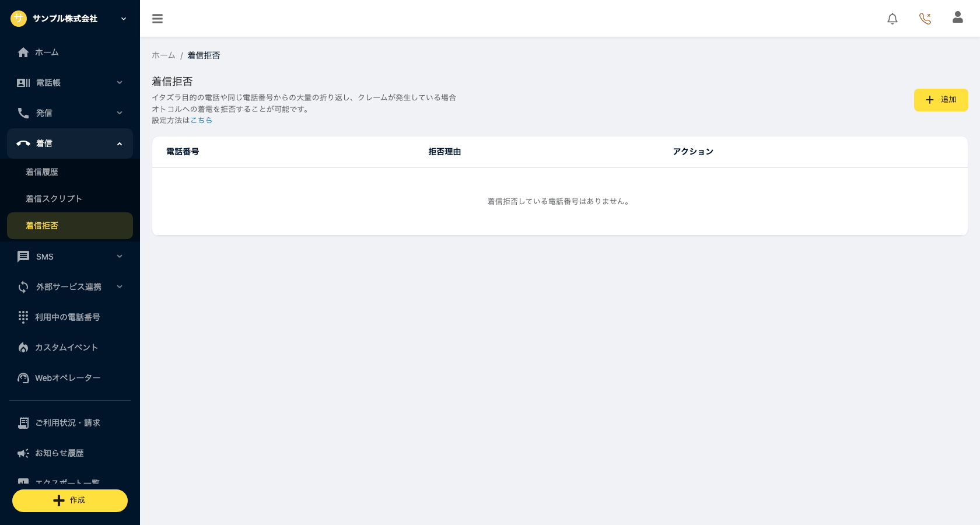Click the お知らせ履歴 megaphone icon

tap(23, 453)
